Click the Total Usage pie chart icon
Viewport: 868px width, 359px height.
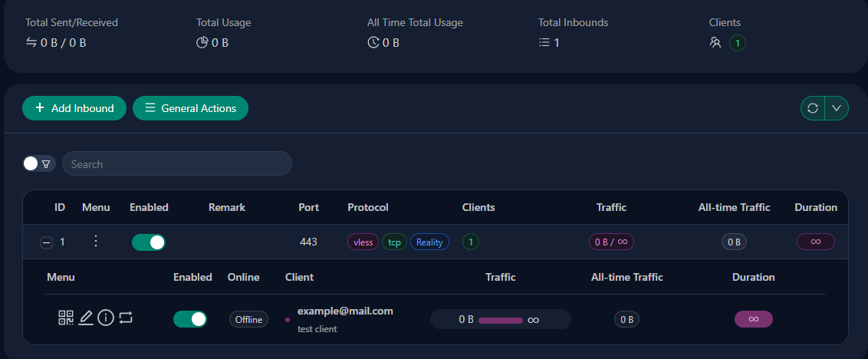[202, 43]
